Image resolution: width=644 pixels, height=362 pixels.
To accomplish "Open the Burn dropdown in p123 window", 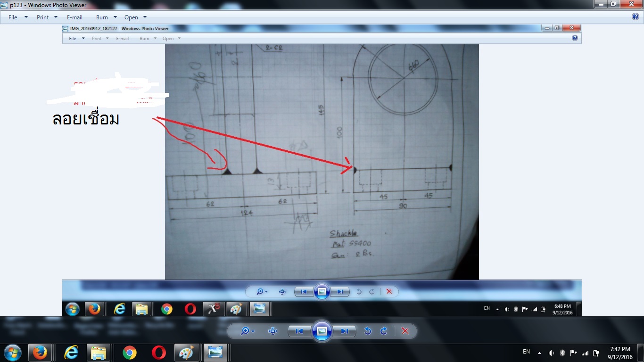I will (107, 17).
